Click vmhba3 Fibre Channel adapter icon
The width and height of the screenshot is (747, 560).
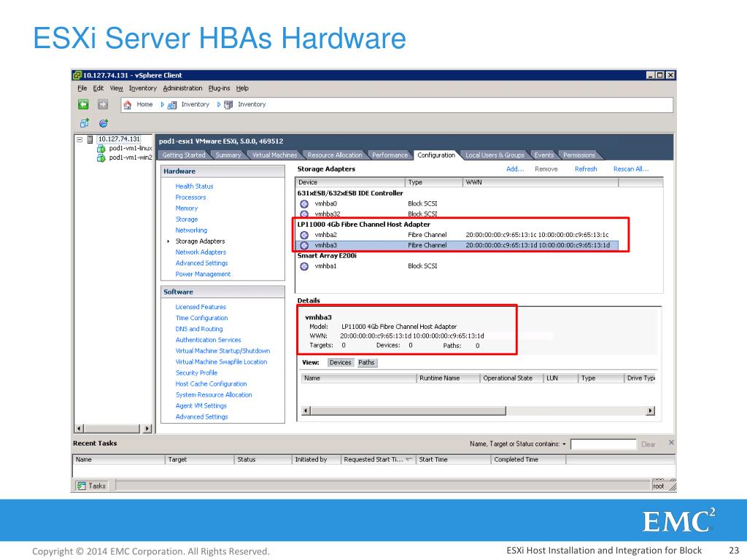304,245
